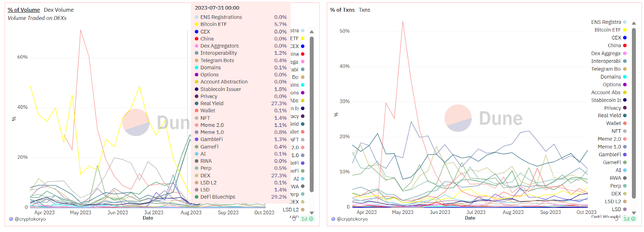Select the % of Txns tab
This screenshot has width=644, height=232.
(342, 10)
